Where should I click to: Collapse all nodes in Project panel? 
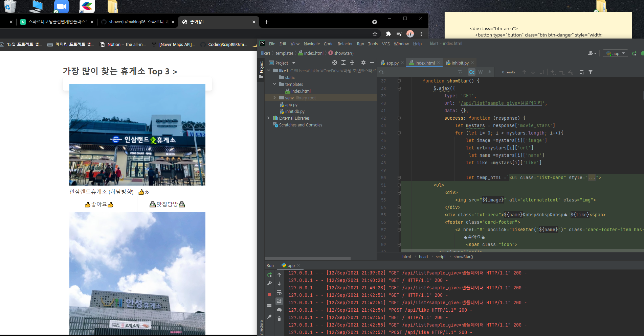[352, 63]
